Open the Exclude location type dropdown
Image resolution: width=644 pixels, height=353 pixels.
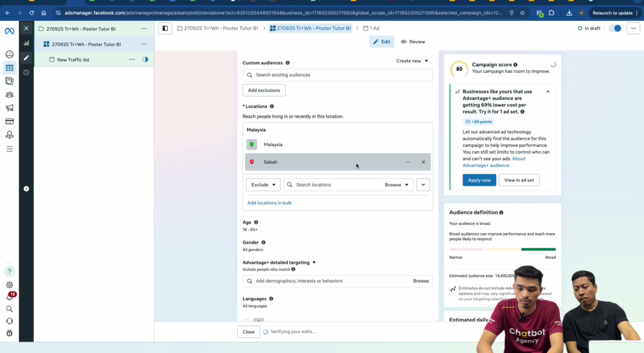click(x=263, y=185)
